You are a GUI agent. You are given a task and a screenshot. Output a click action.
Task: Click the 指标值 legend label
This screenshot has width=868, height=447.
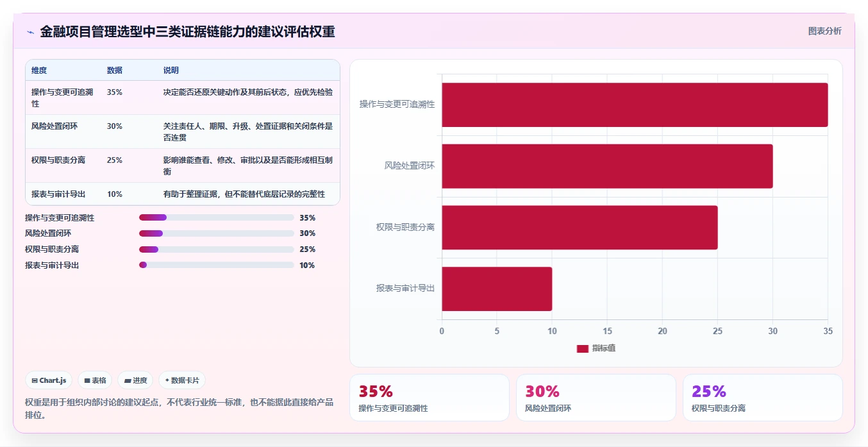[604, 348]
